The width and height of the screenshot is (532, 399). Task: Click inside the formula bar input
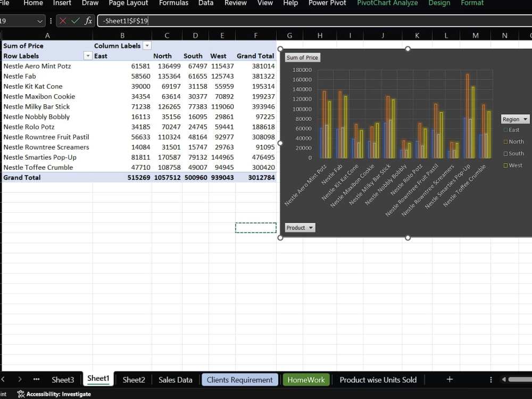click(x=314, y=21)
